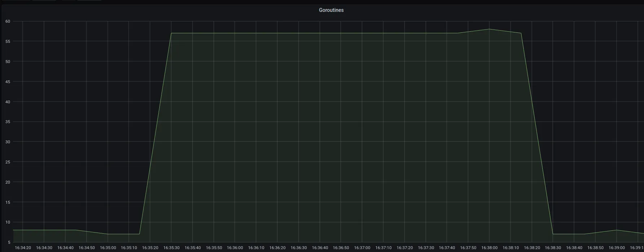This screenshot has height=252, width=644.
Task: Click the line's low point just before the rise
Action: click(x=139, y=234)
